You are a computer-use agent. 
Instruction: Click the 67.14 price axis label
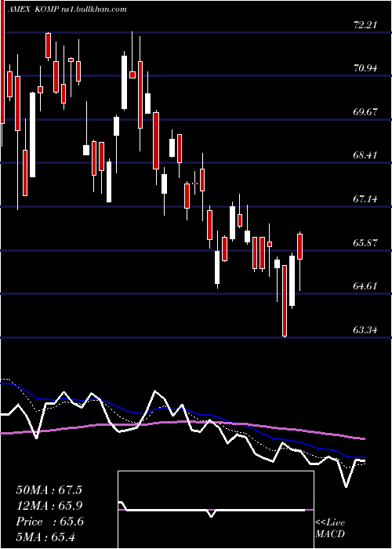(365, 199)
